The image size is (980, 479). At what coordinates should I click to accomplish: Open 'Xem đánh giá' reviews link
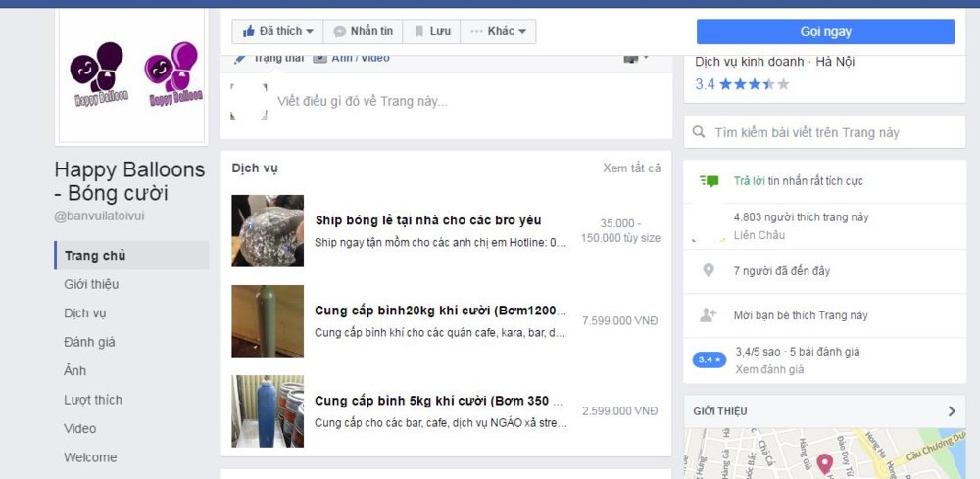(769, 369)
